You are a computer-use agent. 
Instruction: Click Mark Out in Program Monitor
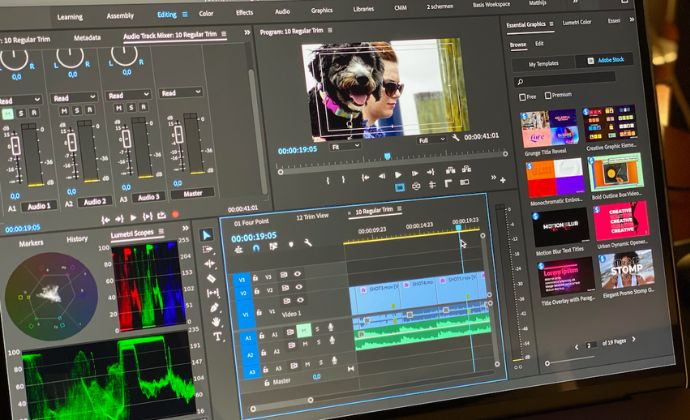pos(343,179)
